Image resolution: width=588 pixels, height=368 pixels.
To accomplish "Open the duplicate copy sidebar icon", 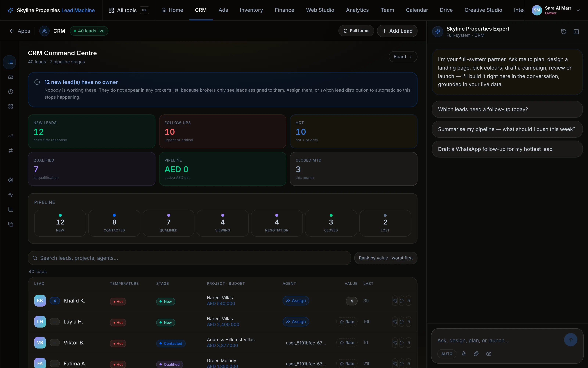I will (10, 224).
